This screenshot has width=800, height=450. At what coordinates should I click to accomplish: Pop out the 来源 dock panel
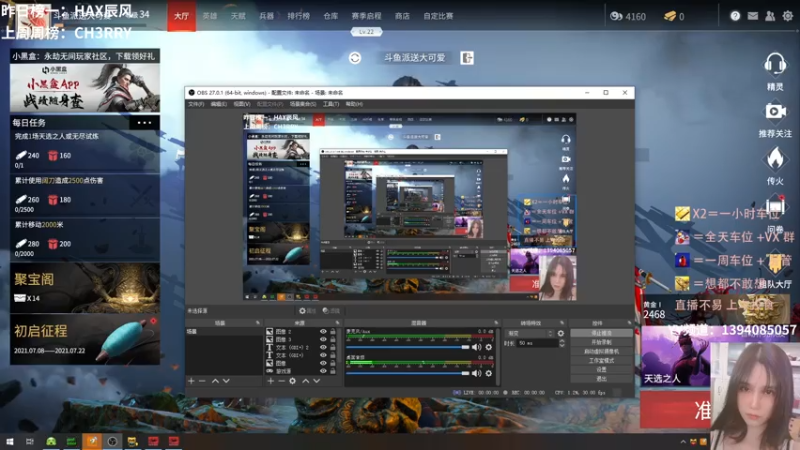[x=337, y=323]
